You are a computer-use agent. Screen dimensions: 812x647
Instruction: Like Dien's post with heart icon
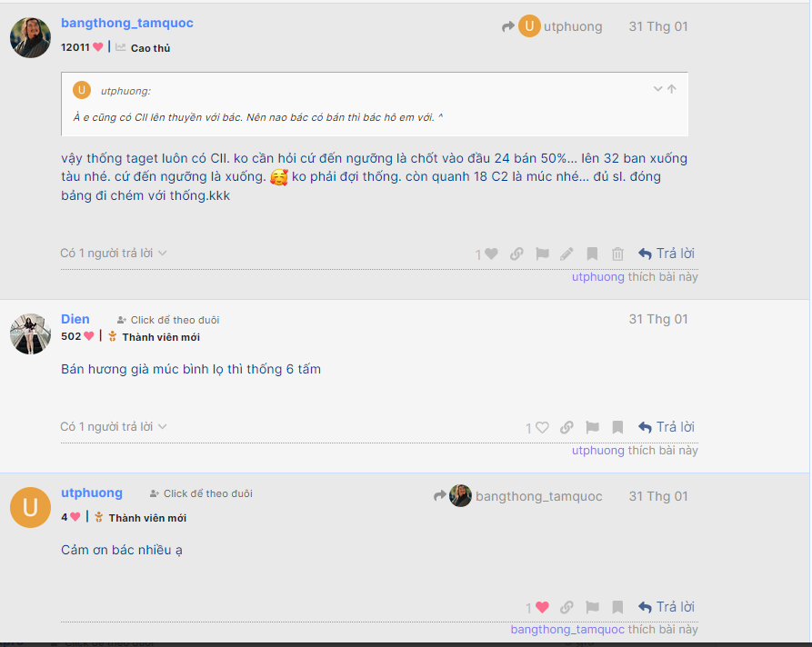(x=542, y=427)
